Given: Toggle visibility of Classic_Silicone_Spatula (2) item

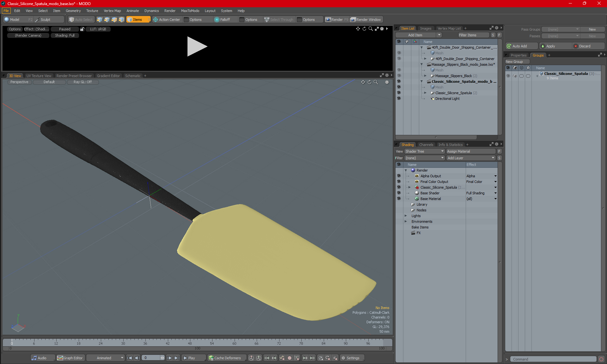Looking at the screenshot, I should click(399, 93).
